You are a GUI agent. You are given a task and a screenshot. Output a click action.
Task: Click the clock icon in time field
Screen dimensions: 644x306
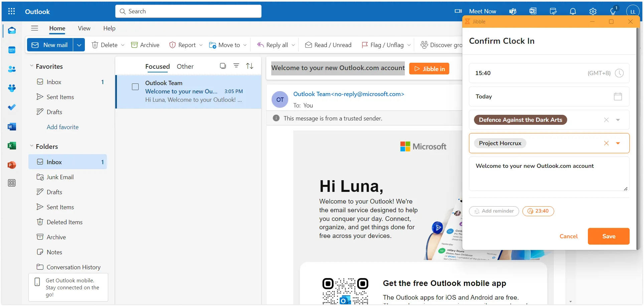tap(619, 73)
